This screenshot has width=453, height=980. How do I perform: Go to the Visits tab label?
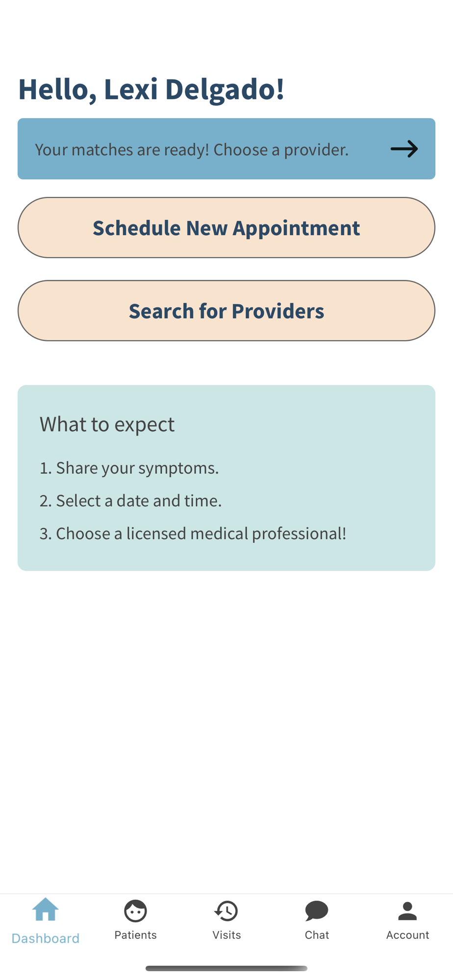tap(226, 935)
